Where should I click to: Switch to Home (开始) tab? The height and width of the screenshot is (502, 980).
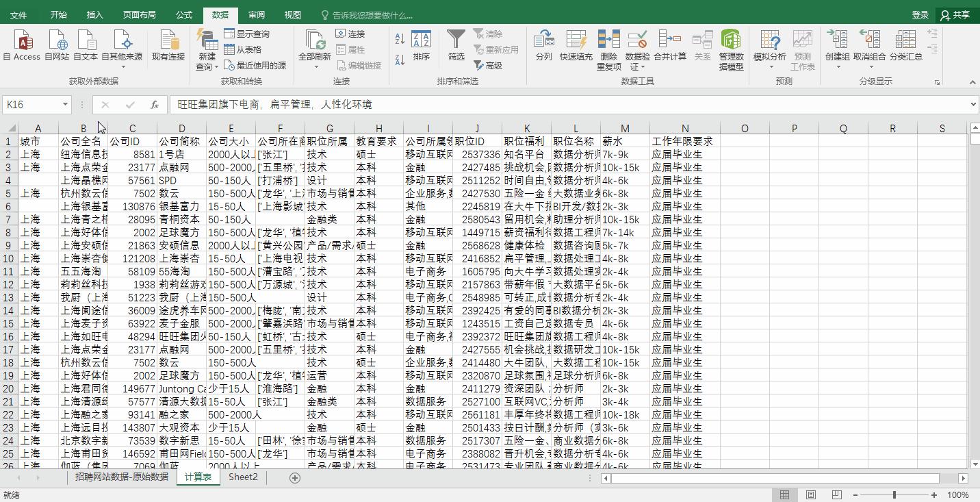58,14
